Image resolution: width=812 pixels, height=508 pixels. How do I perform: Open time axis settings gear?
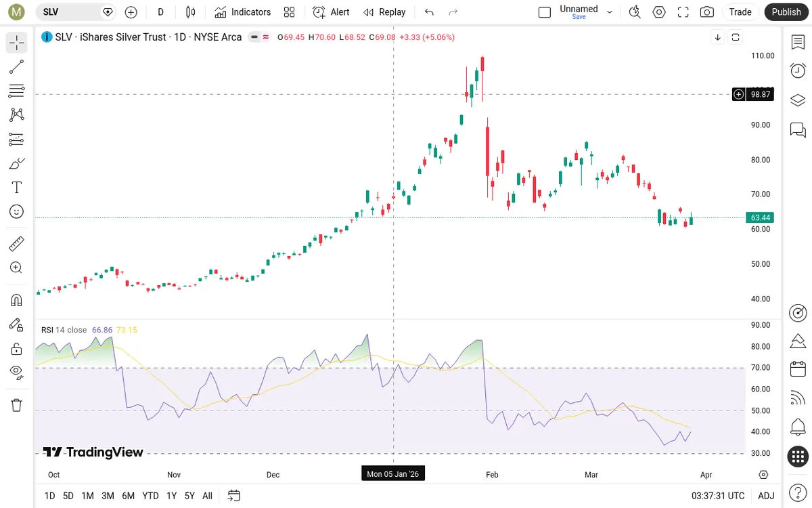tap(764, 474)
